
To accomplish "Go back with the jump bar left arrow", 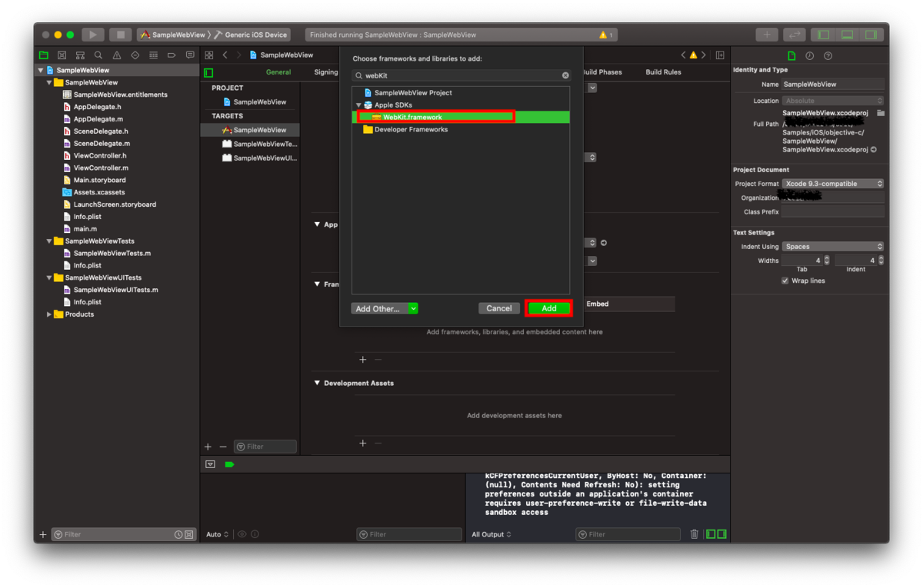I will 225,55.
